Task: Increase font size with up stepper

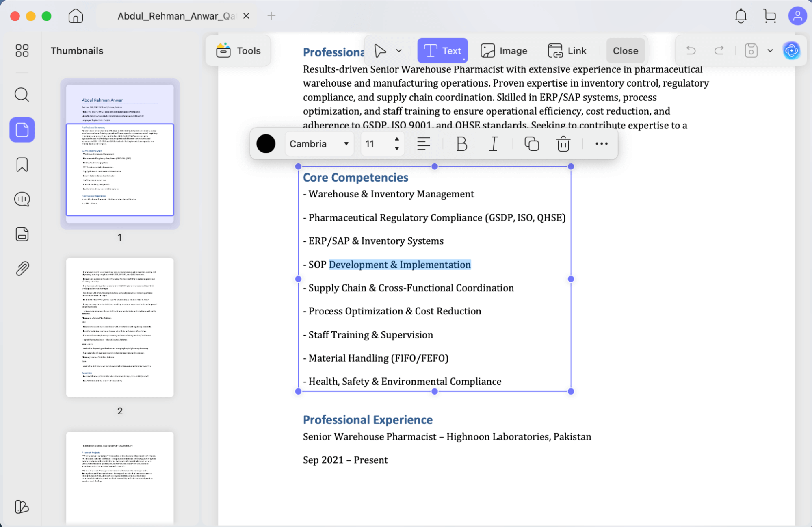Action: point(397,139)
